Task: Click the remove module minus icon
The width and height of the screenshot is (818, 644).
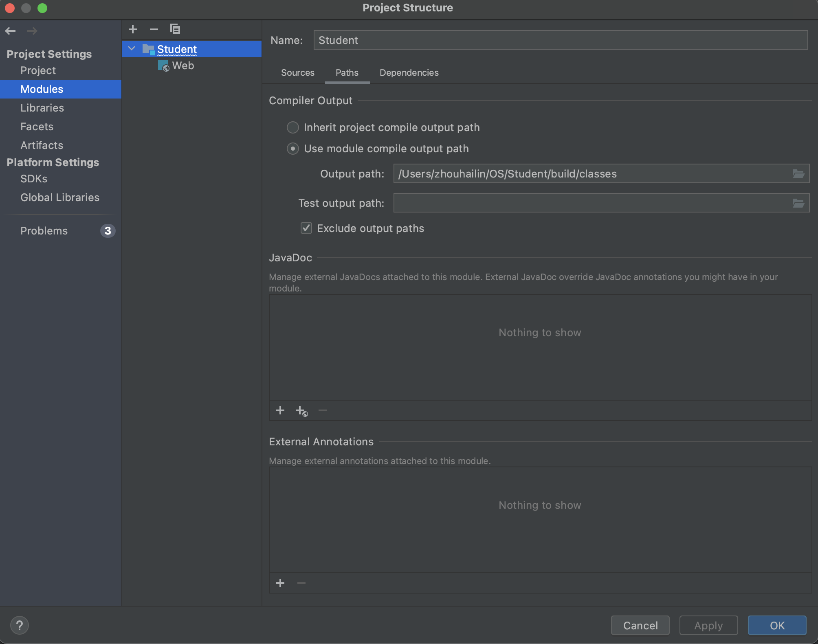Action: click(x=154, y=29)
